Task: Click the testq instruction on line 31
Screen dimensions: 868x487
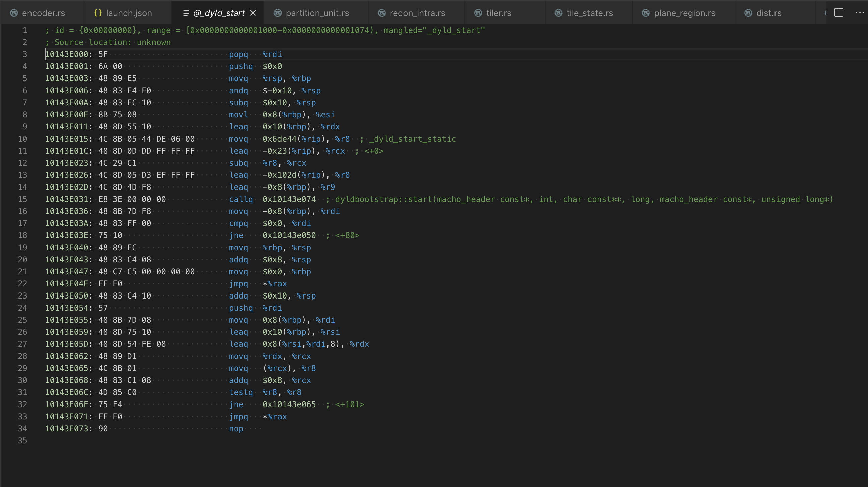Action: (265, 392)
